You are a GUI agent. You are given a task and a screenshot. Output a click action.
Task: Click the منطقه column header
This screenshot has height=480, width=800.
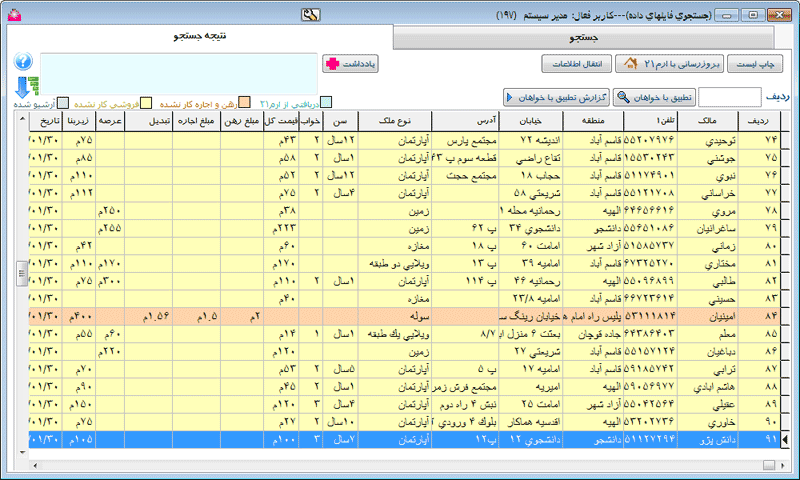593,121
